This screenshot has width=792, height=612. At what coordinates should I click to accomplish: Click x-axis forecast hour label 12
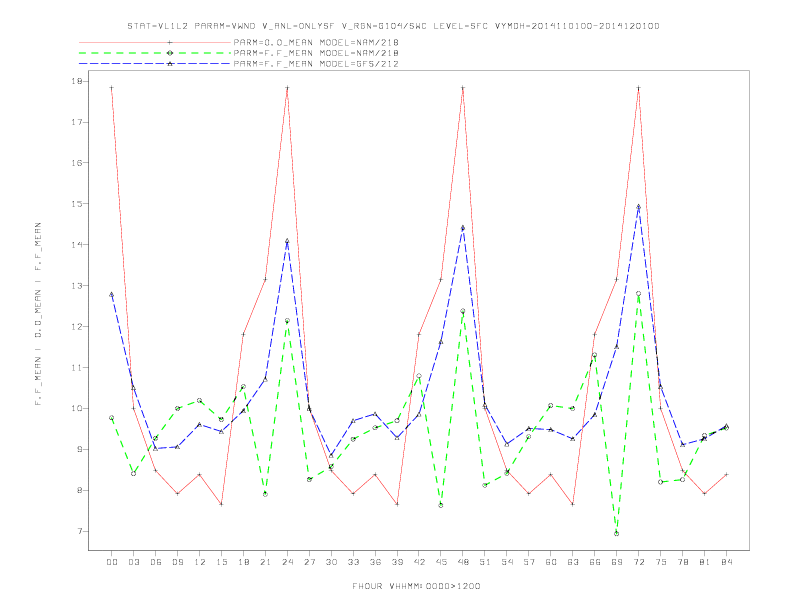coord(200,562)
